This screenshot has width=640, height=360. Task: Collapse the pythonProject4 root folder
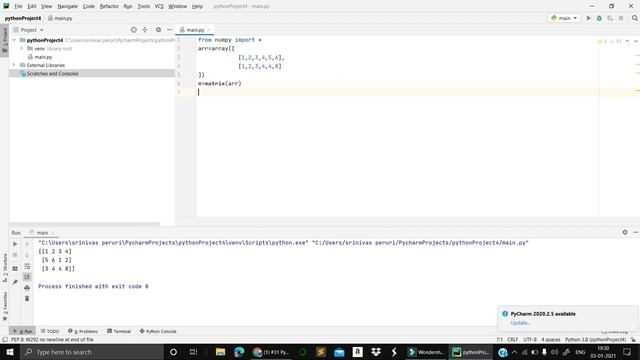(15, 40)
